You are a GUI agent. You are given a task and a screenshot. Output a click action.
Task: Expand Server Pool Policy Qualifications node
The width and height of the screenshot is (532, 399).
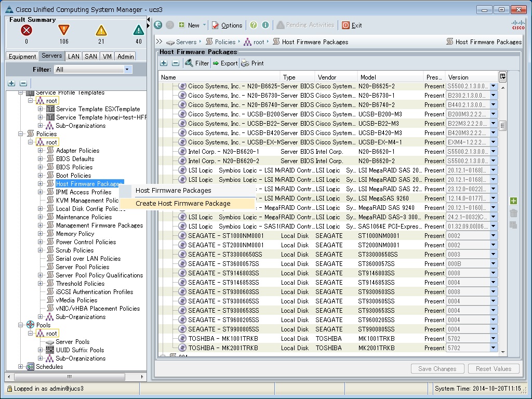41,275
